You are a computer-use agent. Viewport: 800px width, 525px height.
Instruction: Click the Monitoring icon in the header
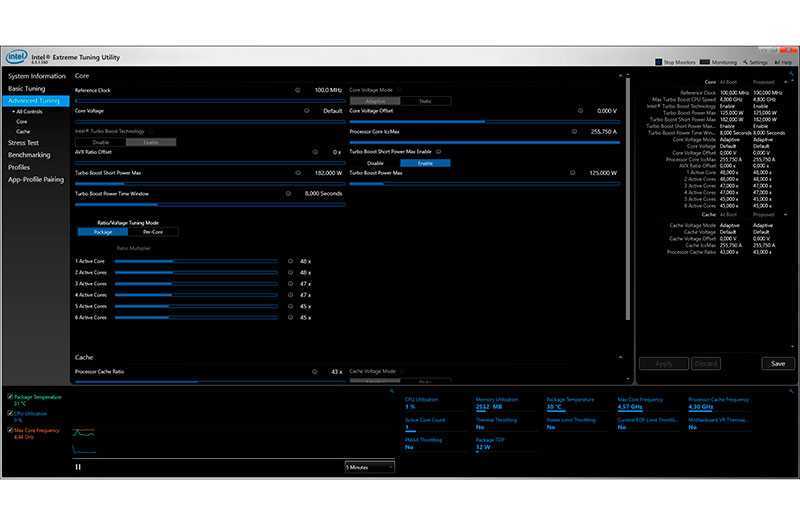tap(705, 62)
